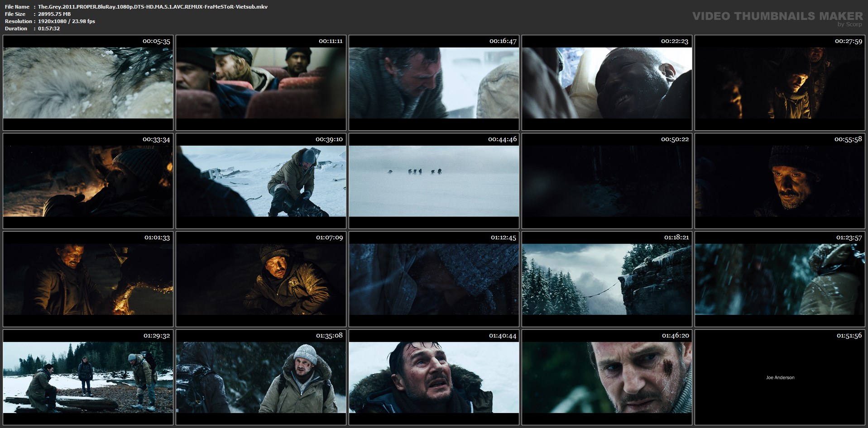Image resolution: width=868 pixels, height=428 pixels.
Task: Open the frame at 00:44:46
Action: (x=434, y=181)
